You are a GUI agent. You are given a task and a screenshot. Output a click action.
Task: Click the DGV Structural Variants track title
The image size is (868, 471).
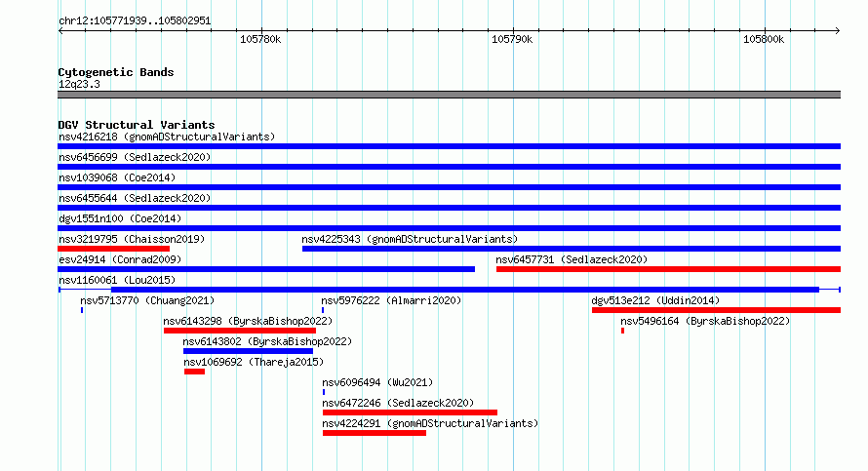point(137,125)
